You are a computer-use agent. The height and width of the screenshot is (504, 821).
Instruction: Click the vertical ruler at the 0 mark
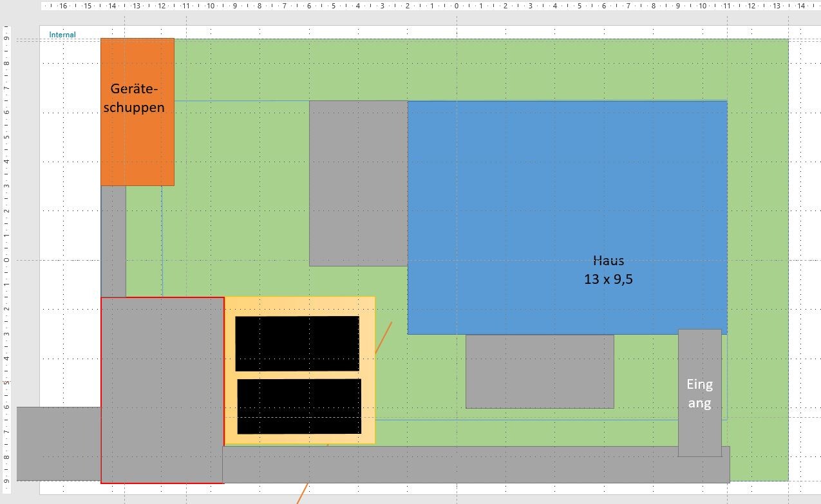pyautogui.click(x=6, y=260)
